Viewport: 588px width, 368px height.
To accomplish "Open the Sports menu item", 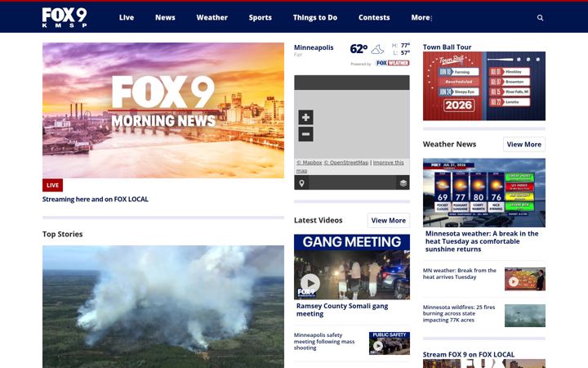I will coord(261,18).
